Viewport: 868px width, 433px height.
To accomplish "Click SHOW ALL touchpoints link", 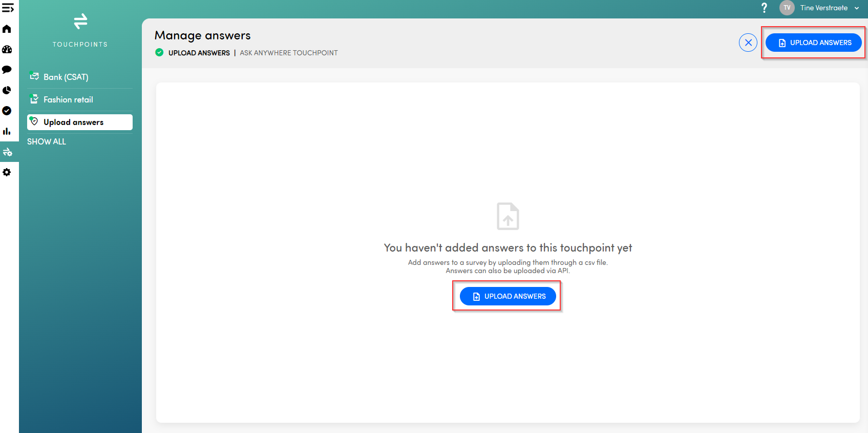I will [47, 141].
